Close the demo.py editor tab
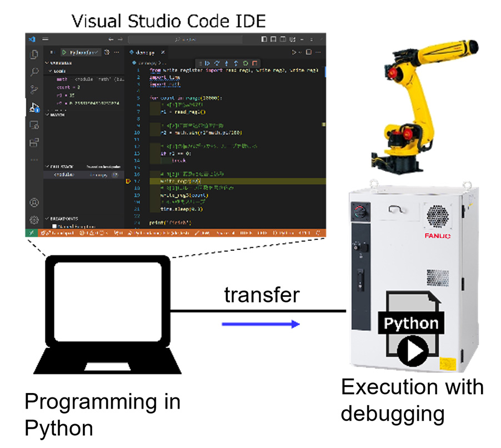This screenshot has width=501, height=448. [163, 52]
